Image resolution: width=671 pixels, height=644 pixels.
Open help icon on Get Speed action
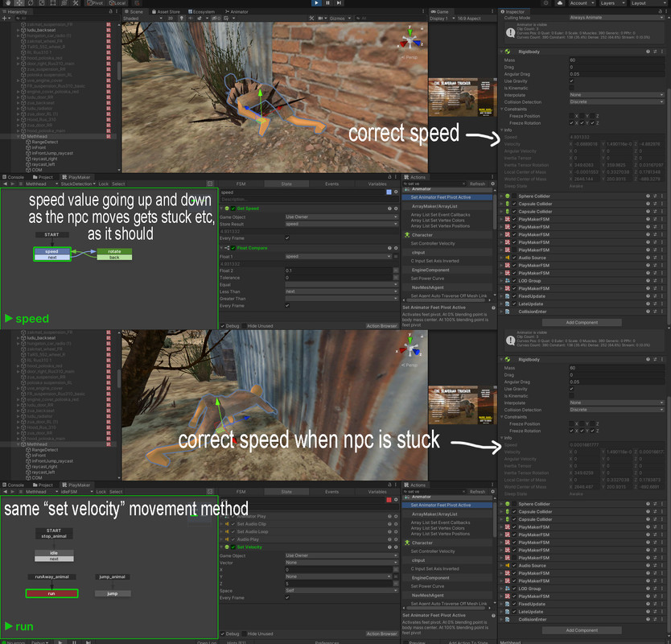coord(389,208)
